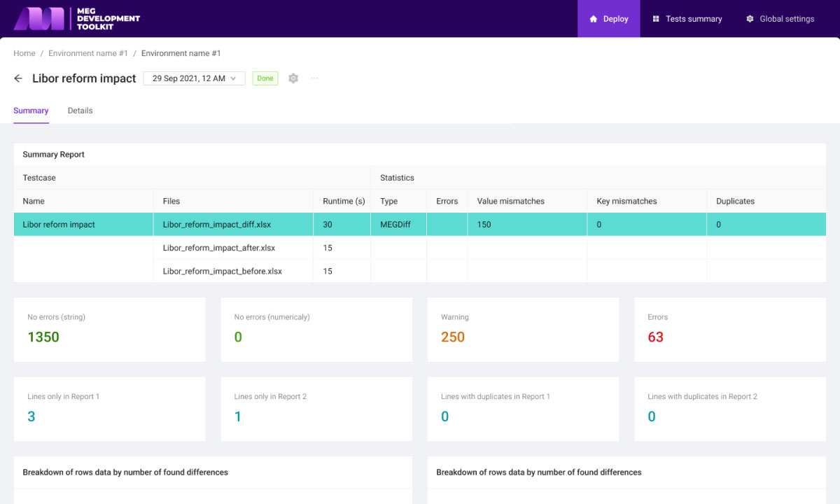Click the Warning card showing 250
Image resolution: width=840 pixels, height=504 pixels.
524,330
